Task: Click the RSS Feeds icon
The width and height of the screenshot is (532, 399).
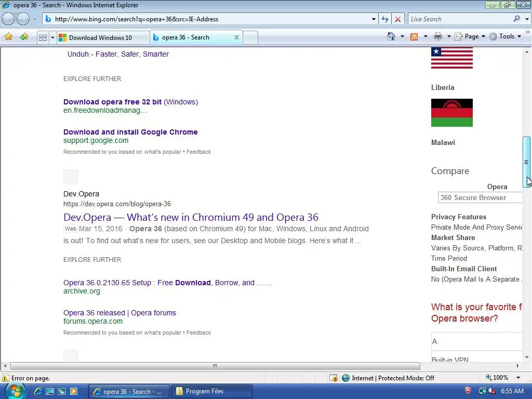Action: pyautogui.click(x=414, y=37)
